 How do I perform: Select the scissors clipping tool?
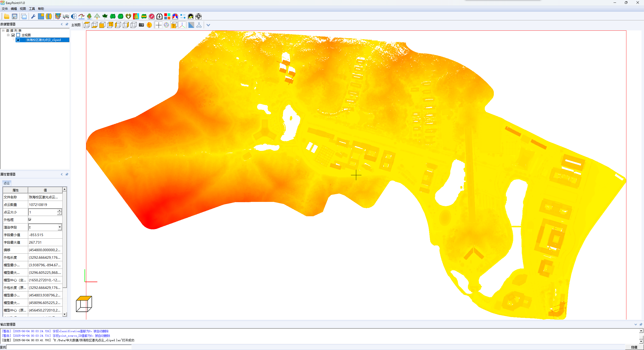pyautogui.click(x=199, y=25)
